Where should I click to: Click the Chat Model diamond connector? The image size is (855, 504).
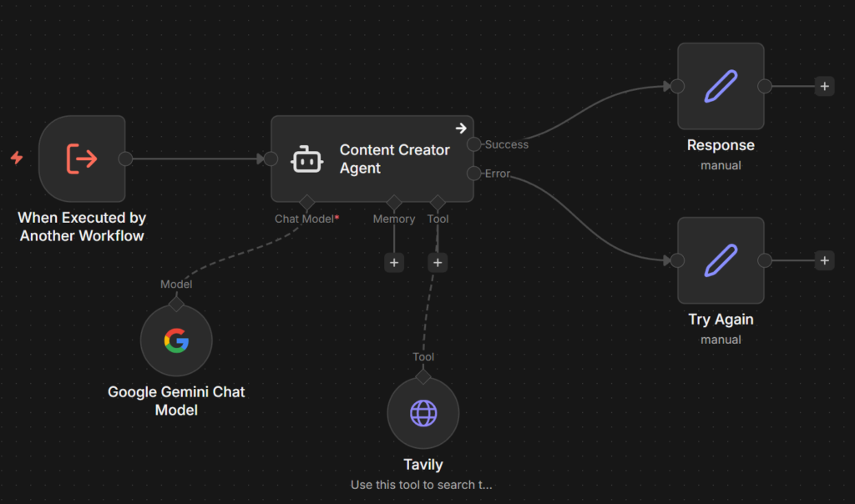pos(306,202)
